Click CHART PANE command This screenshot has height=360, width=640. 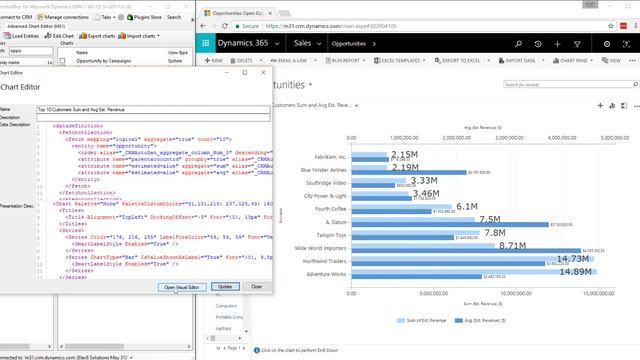click(x=570, y=60)
